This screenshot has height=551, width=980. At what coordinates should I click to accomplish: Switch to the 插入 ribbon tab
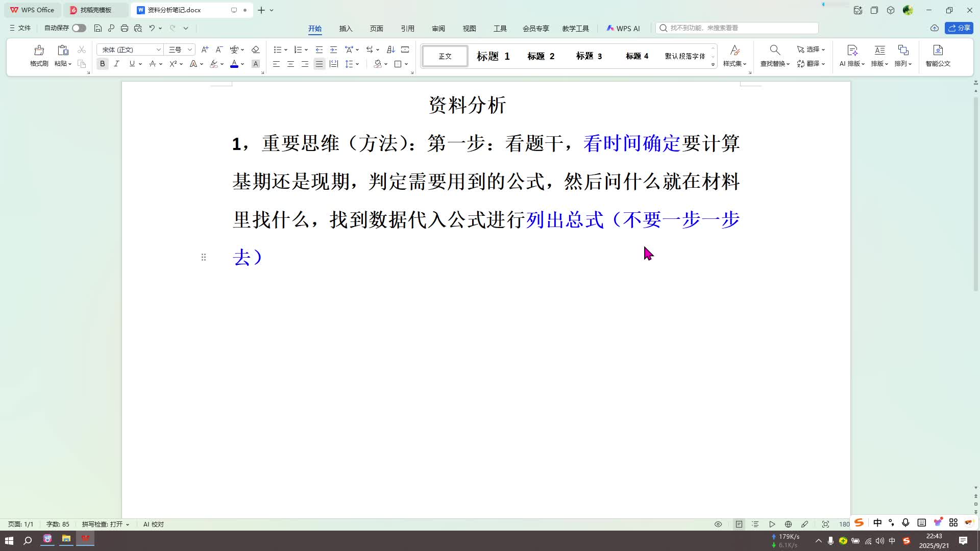tap(346, 29)
